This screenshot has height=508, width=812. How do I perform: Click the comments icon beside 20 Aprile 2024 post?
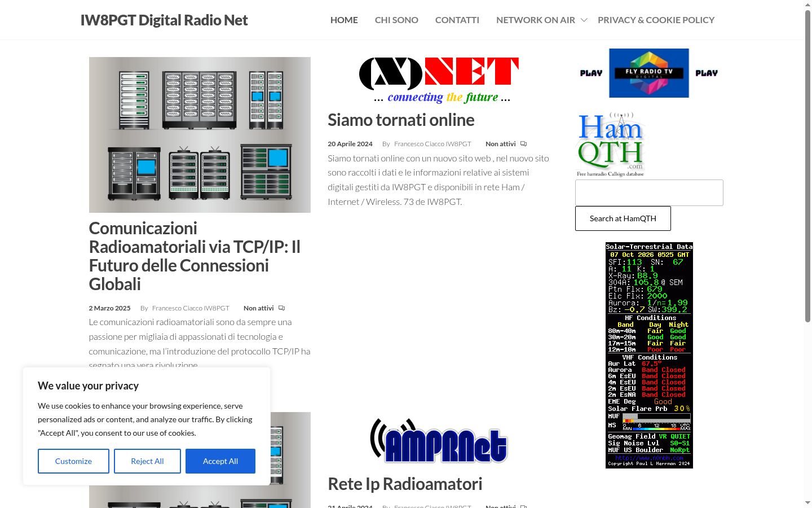point(523,144)
